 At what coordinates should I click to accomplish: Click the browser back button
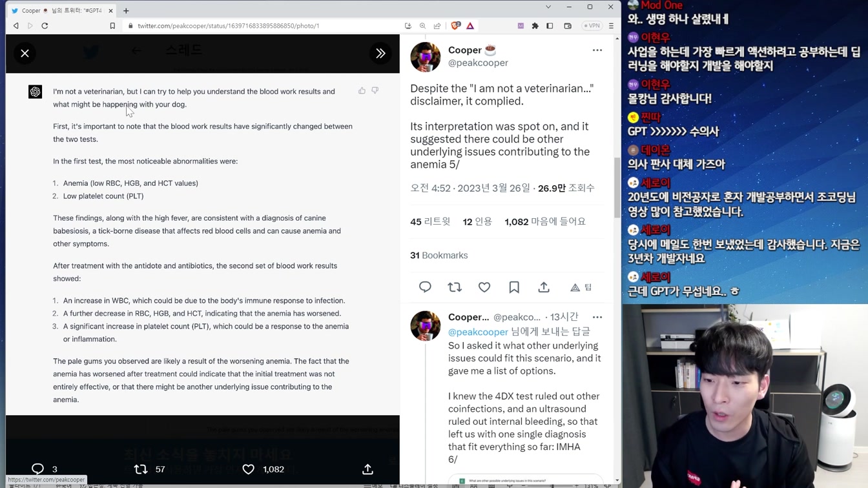16,26
